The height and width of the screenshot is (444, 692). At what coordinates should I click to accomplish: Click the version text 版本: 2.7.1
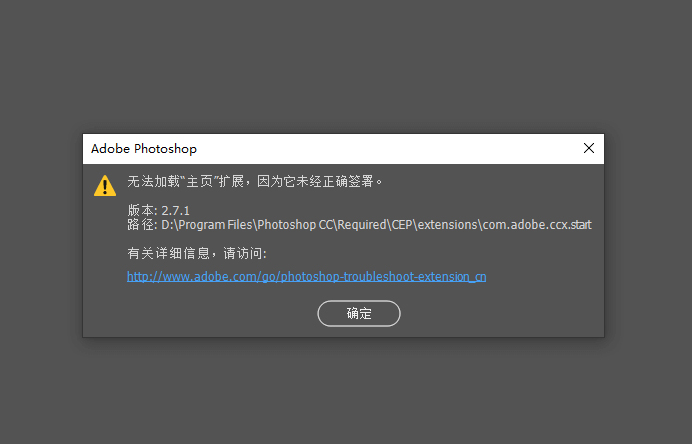pyautogui.click(x=158, y=210)
